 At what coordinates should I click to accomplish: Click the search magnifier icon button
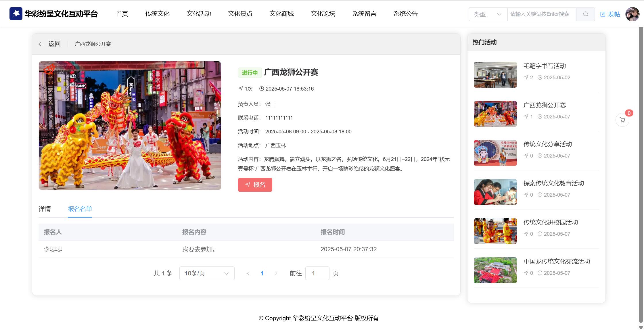tap(585, 14)
